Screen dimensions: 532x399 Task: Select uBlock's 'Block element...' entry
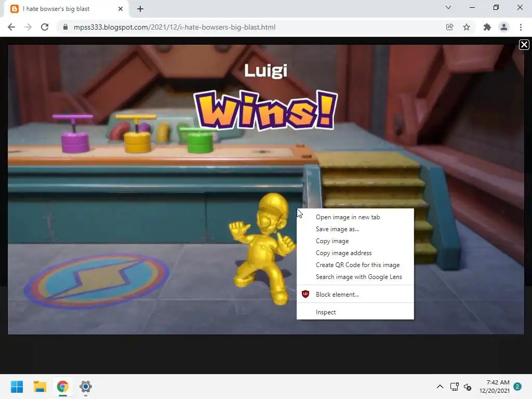(x=355, y=295)
